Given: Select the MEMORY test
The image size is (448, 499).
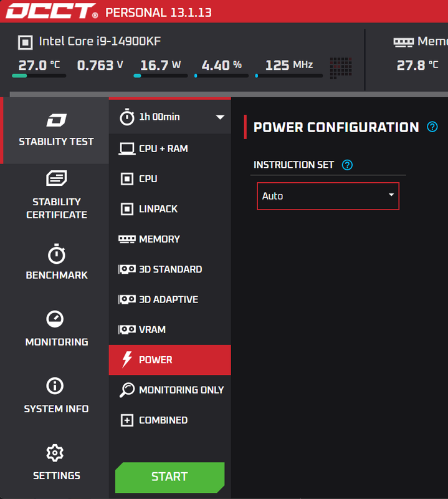Looking at the screenshot, I should click(x=169, y=240).
